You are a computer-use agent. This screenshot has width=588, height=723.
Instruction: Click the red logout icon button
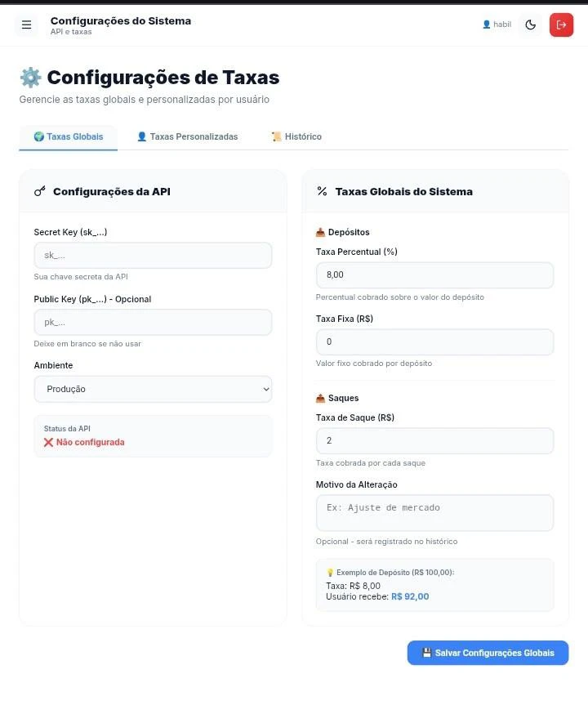coord(561,25)
